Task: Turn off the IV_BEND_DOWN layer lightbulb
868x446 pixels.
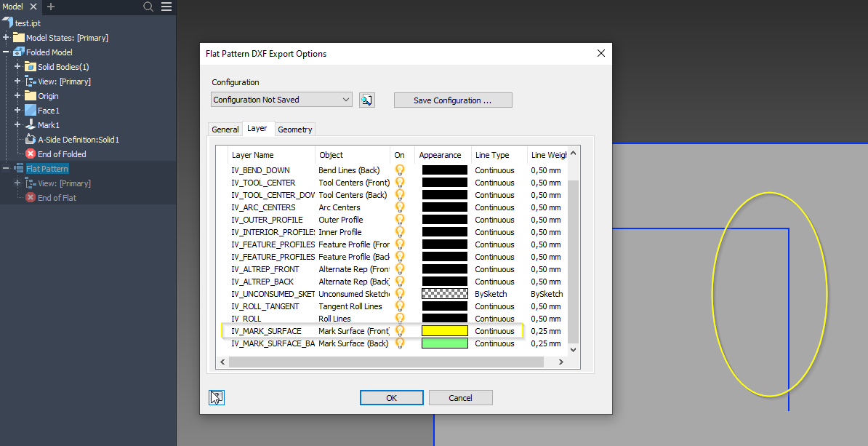Action: [x=399, y=170]
